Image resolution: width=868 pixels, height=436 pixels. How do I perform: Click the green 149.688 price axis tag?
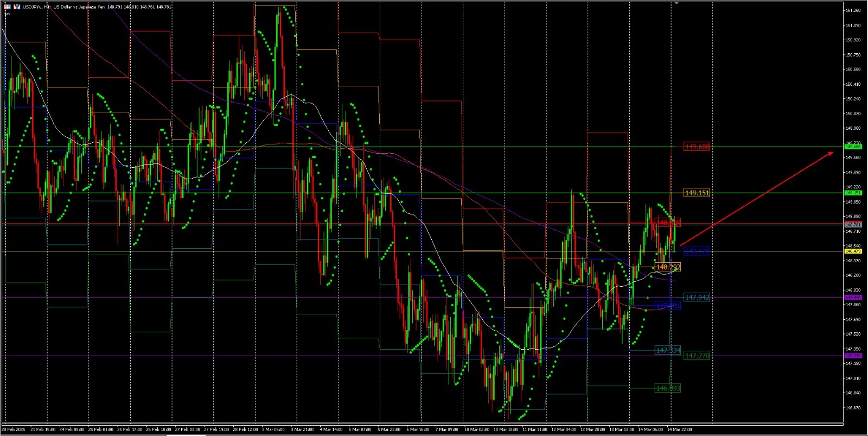pos(853,147)
